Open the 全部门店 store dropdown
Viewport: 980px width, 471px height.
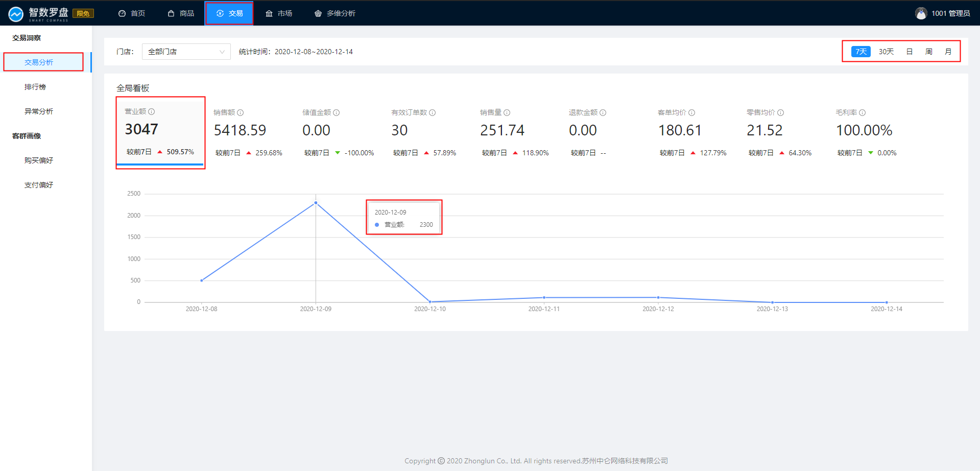[x=186, y=52]
